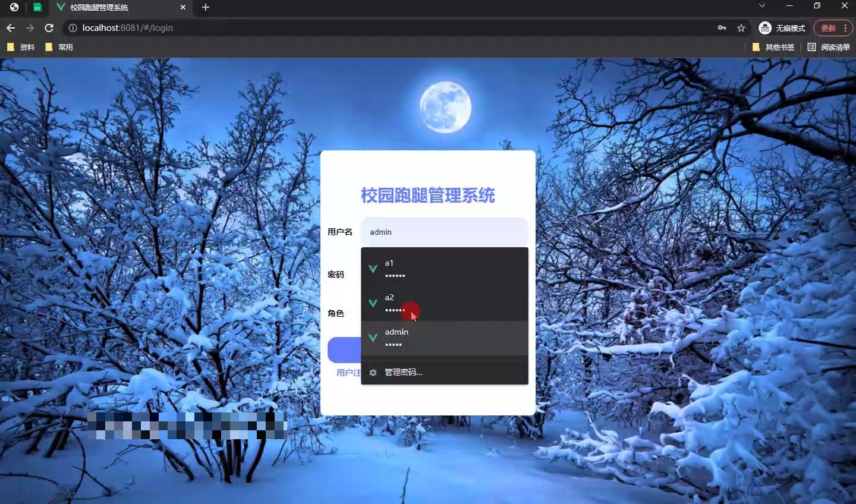Click the 校园跑腿管理系统 heading
Image resolution: width=856 pixels, height=504 pixels.
[x=428, y=195]
